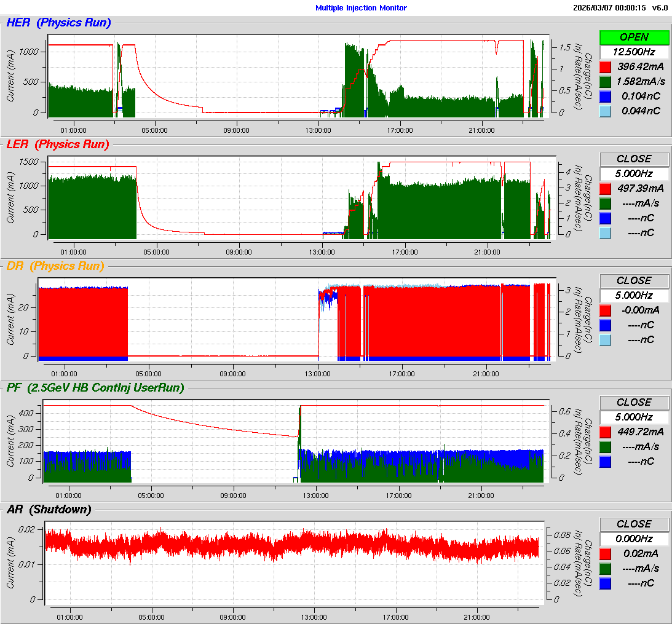Pick the light blue swatch beside 0.044nC
This screenshot has width=672, height=624.
pyautogui.click(x=605, y=111)
